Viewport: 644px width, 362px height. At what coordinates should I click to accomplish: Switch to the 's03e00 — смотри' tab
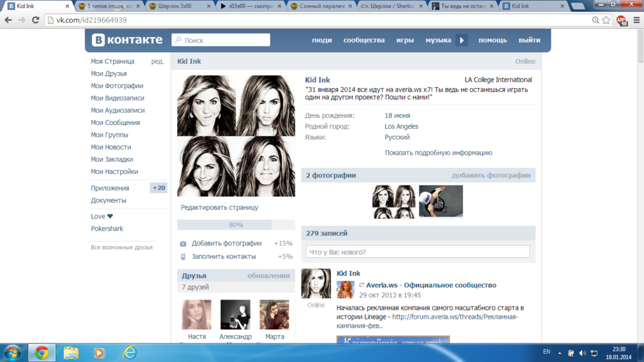pyautogui.click(x=250, y=6)
